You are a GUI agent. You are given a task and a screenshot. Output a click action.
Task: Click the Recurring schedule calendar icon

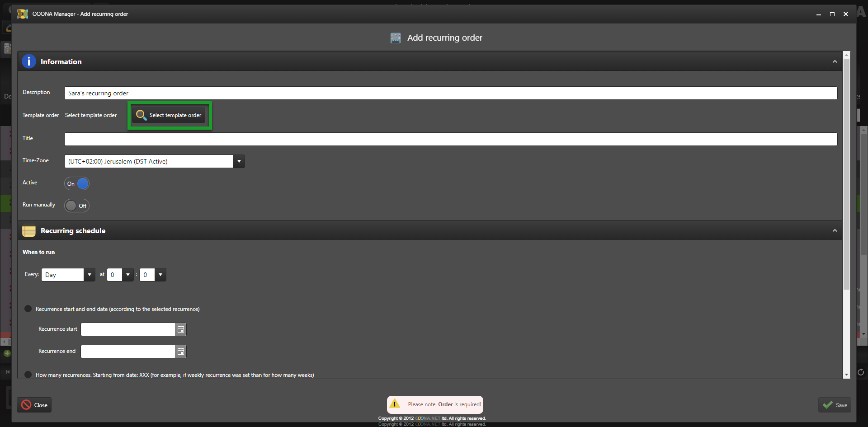tap(29, 231)
